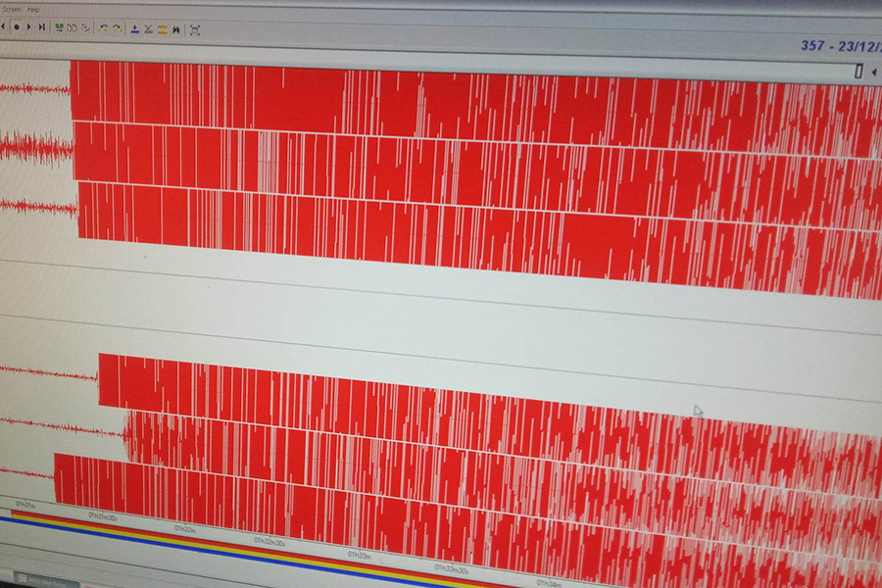Viewport: 882px width, 588px height.
Task: Click the undo curved arrow icon
Action: pos(103,28)
